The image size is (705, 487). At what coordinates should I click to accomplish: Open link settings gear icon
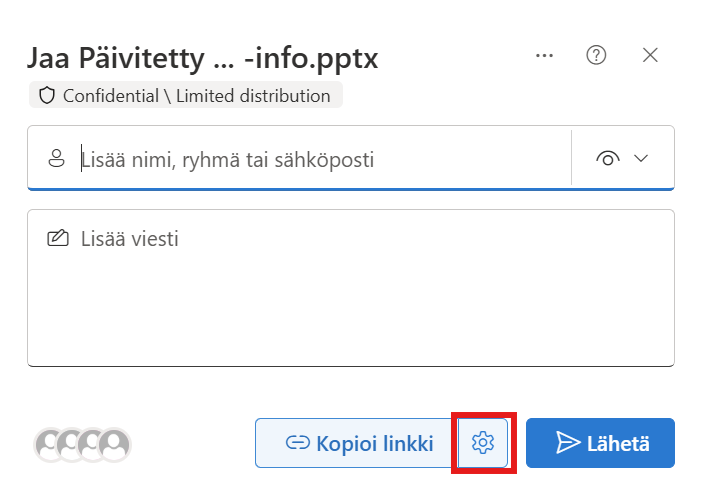tap(484, 443)
